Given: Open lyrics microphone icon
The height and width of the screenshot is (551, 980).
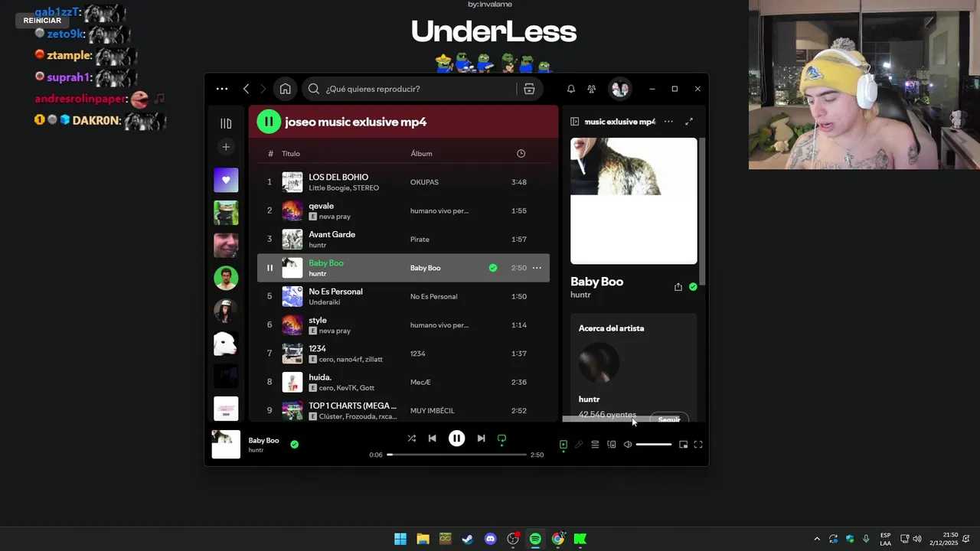Looking at the screenshot, I should [579, 445].
